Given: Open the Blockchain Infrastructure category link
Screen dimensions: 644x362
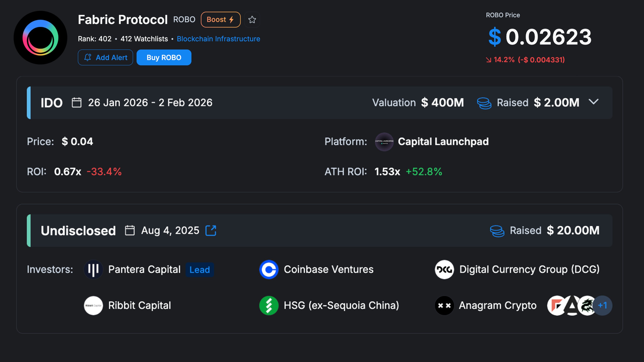Looking at the screenshot, I should [x=218, y=39].
